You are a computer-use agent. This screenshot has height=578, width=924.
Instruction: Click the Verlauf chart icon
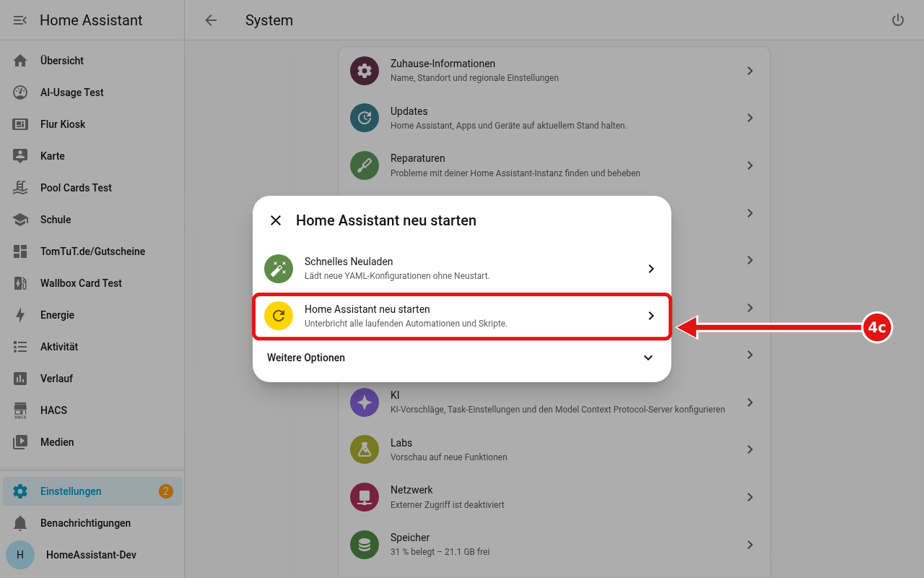pyautogui.click(x=20, y=379)
